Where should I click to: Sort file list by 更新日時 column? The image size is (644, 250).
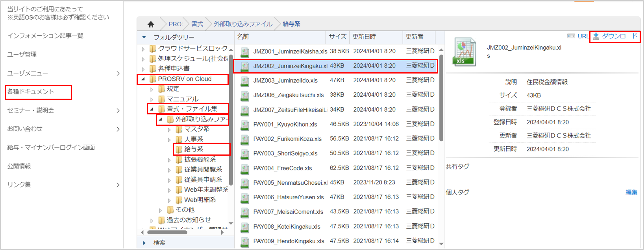(x=376, y=37)
